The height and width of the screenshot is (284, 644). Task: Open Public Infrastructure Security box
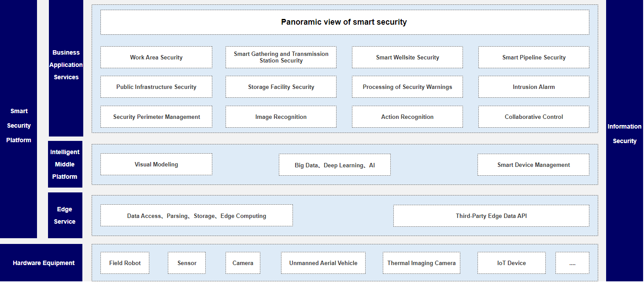(156, 87)
